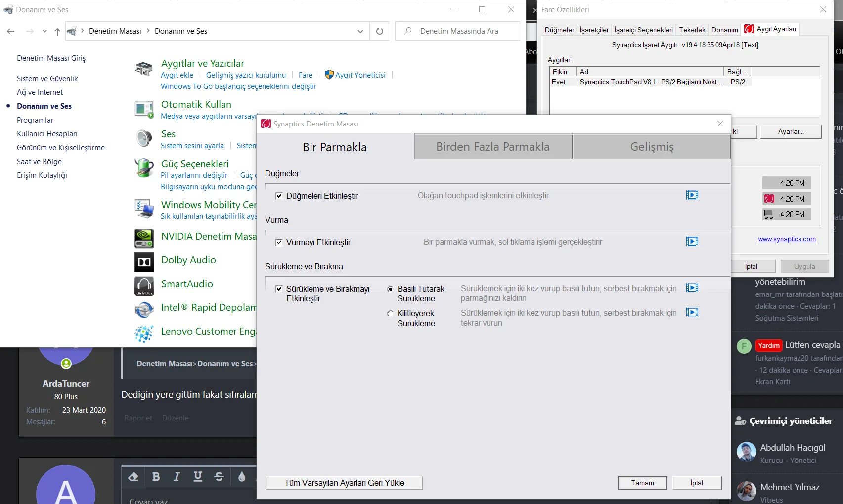Open the Tekerlek tab in Fare Özellikleri
This screenshot has width=843, height=504.
coord(692,30)
